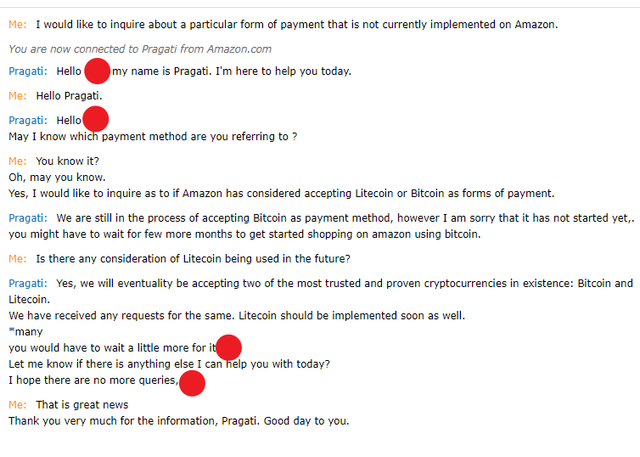Image resolution: width=640 pixels, height=457 pixels.
Task: Click the "Me:" label beside "You know it?"
Action: 17,161
